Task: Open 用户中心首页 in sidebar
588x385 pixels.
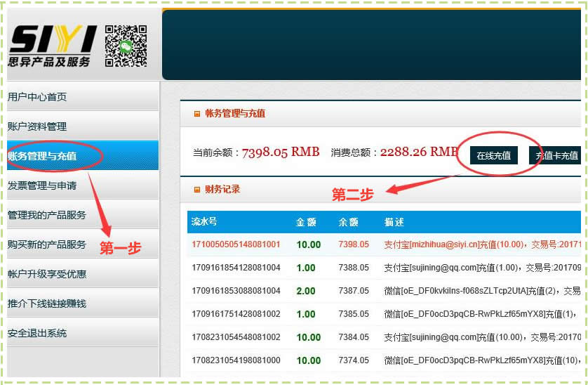Action: [37, 97]
